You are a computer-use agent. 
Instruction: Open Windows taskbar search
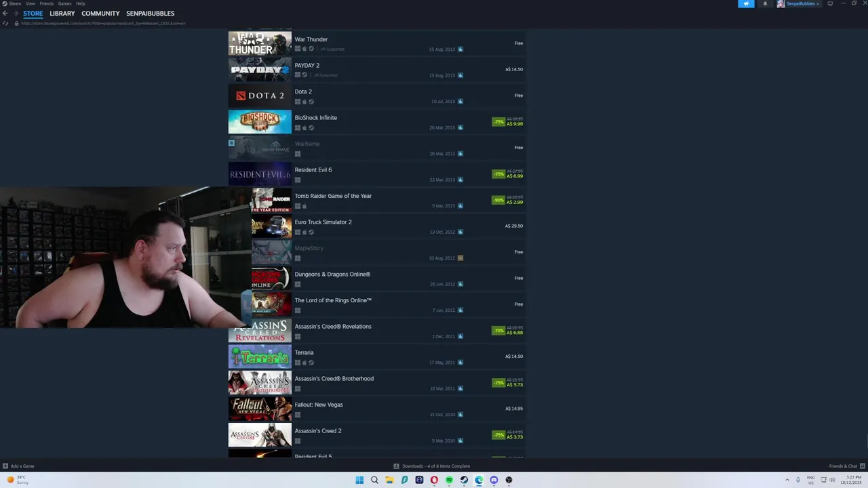tap(374, 480)
